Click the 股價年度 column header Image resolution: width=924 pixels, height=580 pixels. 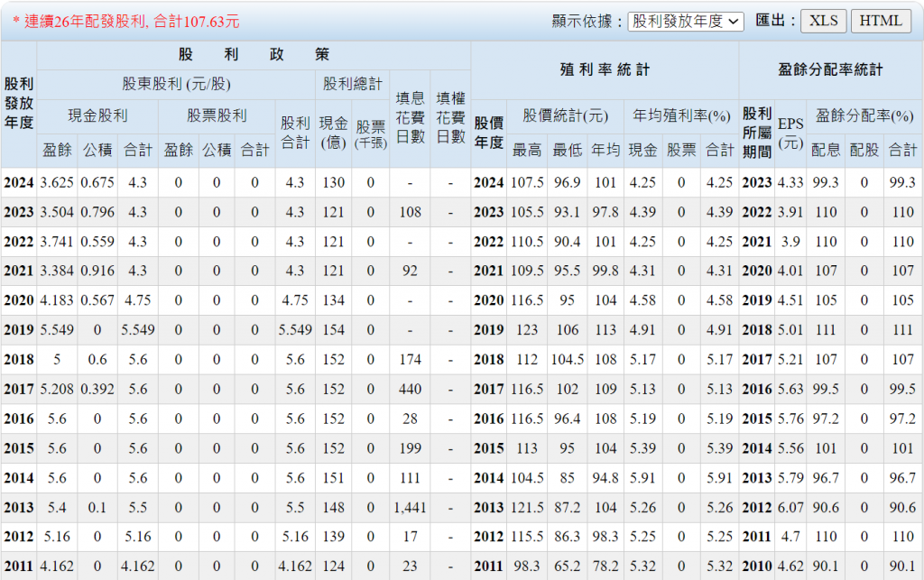tap(488, 133)
